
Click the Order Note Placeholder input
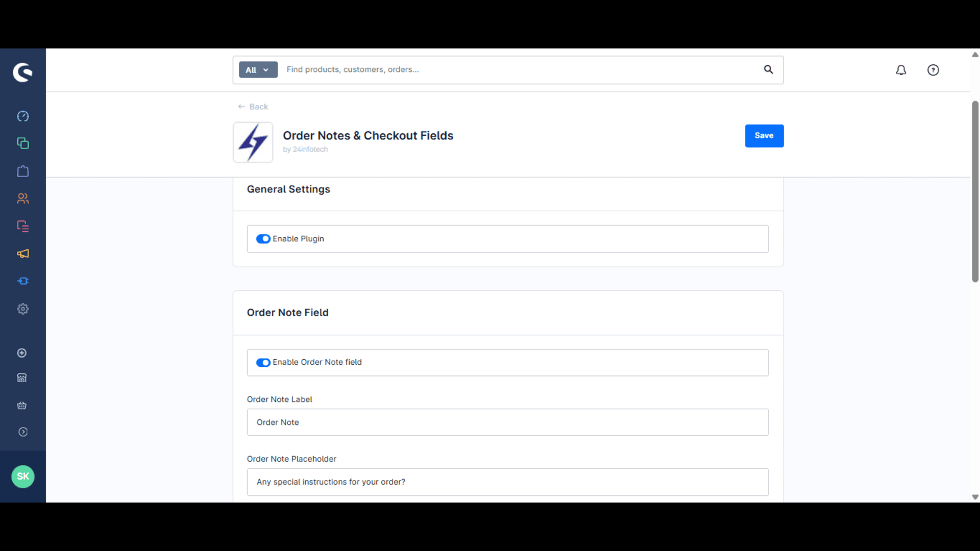[x=507, y=482]
